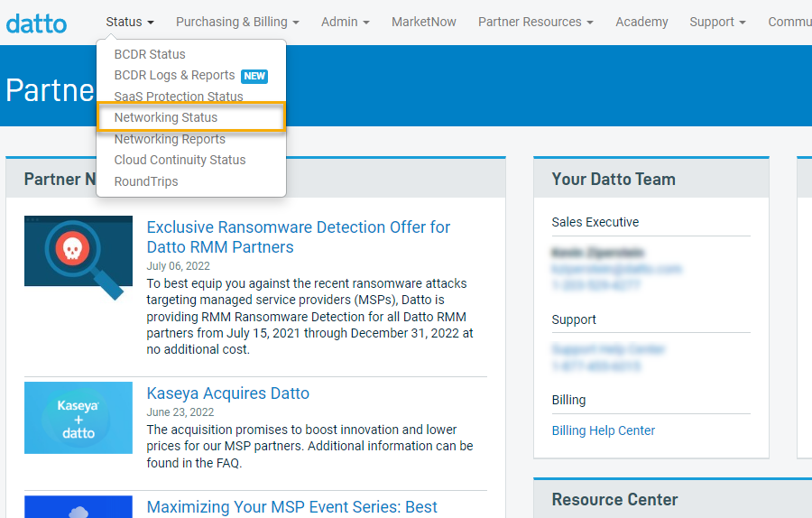The height and width of the screenshot is (518, 812).
Task: Open the Maximizing Your MSP Event Series article
Action: (292, 507)
